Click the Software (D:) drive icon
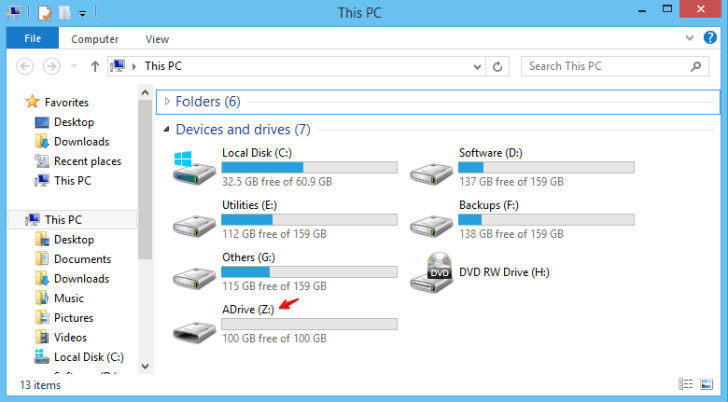Viewport: 728px width, 402px height. [431, 167]
